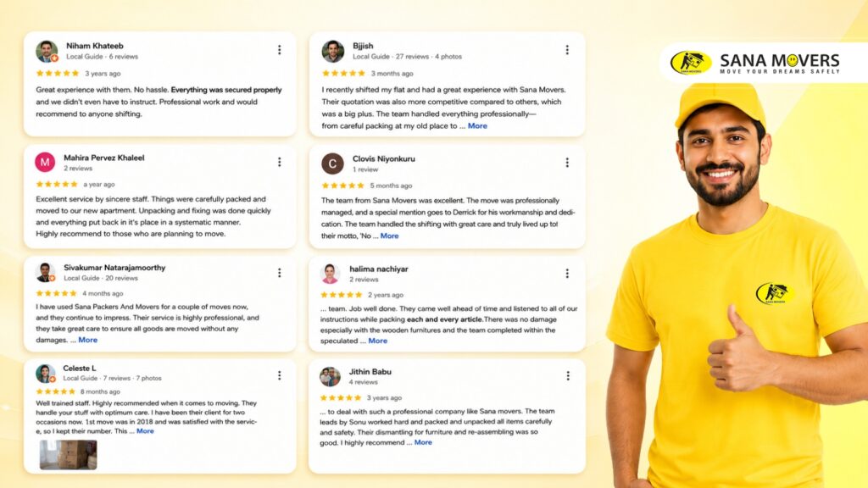Click More on Jithin Babu's review

pyautogui.click(x=423, y=442)
